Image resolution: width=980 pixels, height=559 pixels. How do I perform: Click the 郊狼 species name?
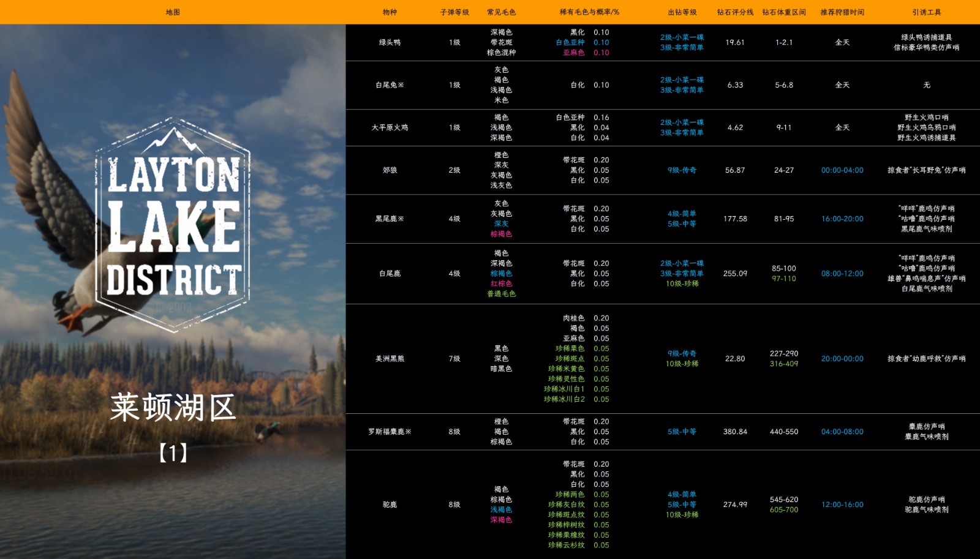point(390,170)
